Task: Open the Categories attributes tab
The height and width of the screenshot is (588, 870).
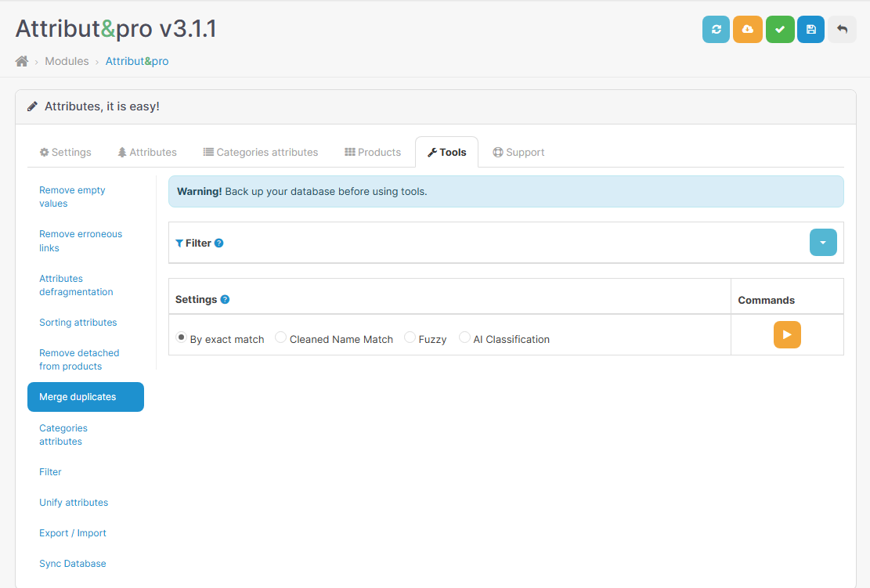Action: pos(261,152)
